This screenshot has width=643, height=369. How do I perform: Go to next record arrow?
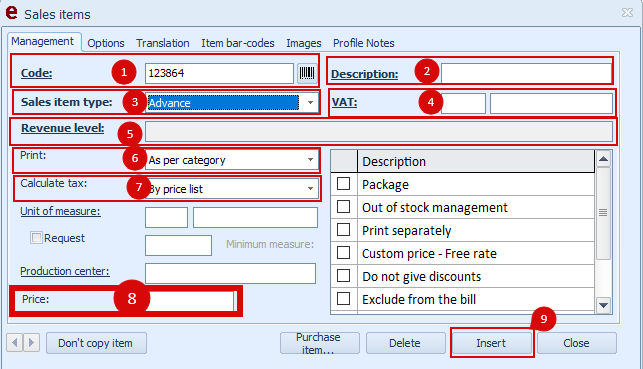click(x=31, y=342)
